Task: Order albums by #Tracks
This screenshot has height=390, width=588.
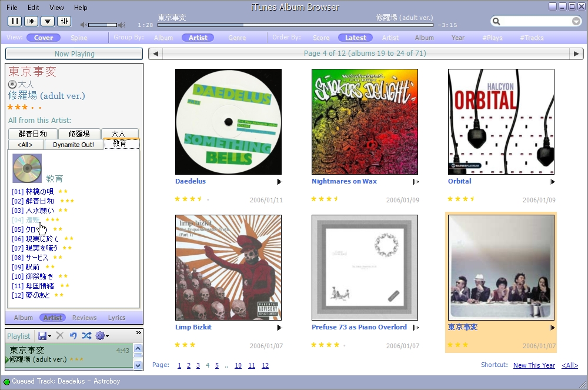Action: tap(532, 38)
